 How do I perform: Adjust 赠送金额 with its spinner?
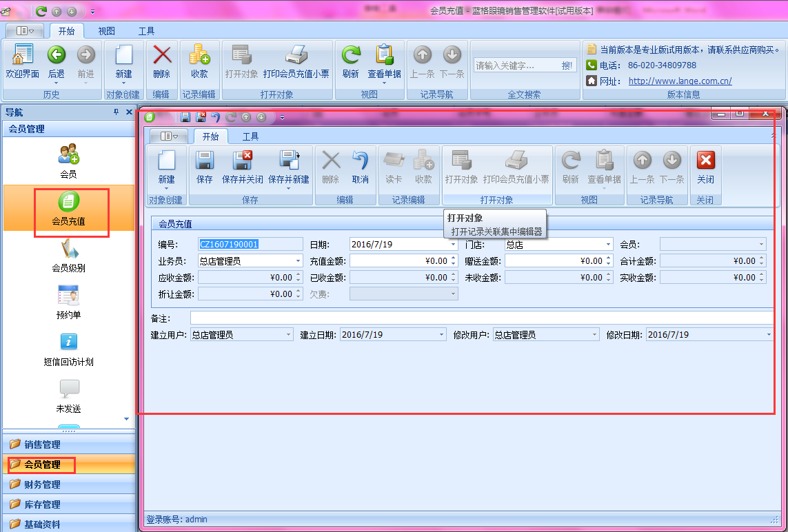tap(609, 261)
